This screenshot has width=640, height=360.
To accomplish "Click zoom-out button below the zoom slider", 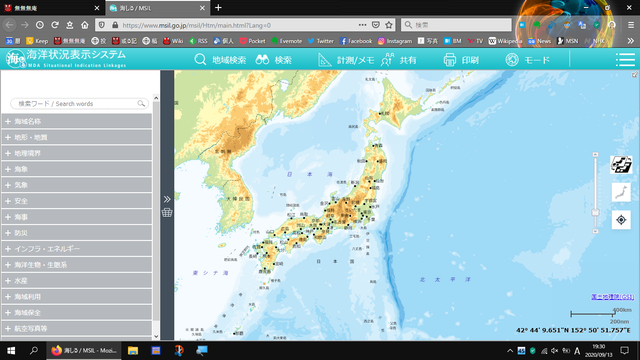I will click(596, 231).
